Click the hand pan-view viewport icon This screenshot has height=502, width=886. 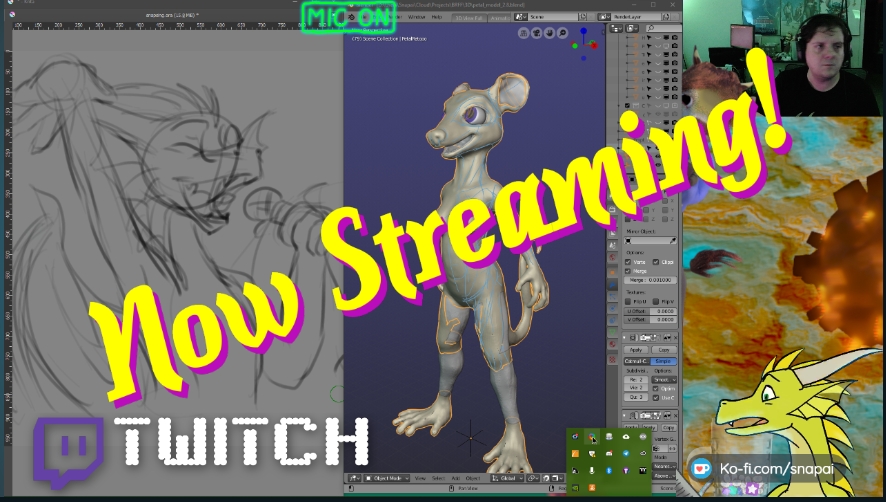click(549, 33)
